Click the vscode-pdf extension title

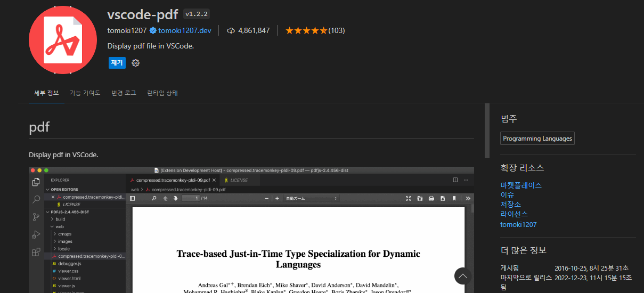point(142,14)
